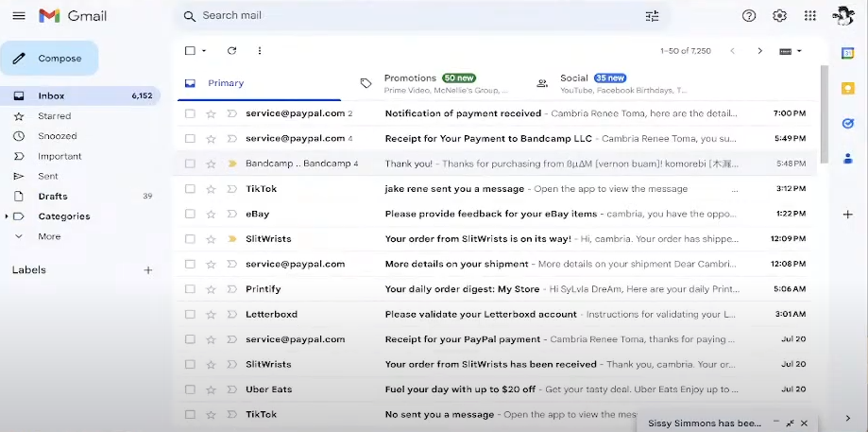The height and width of the screenshot is (432, 868).
Task: Open the More options three-dot menu
Action: 260,51
